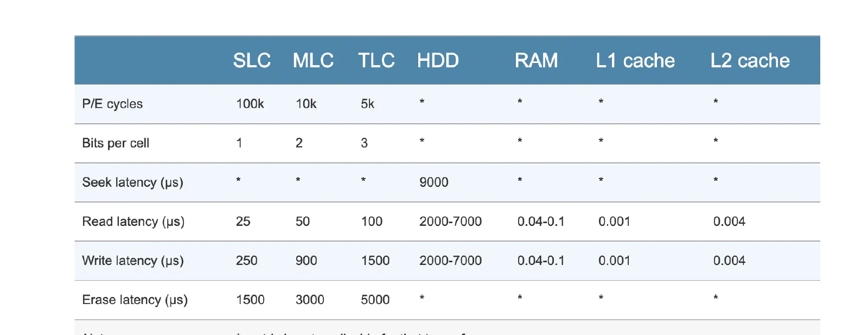Select the L1 cache header
The height and width of the screenshot is (335, 868).
coord(635,60)
